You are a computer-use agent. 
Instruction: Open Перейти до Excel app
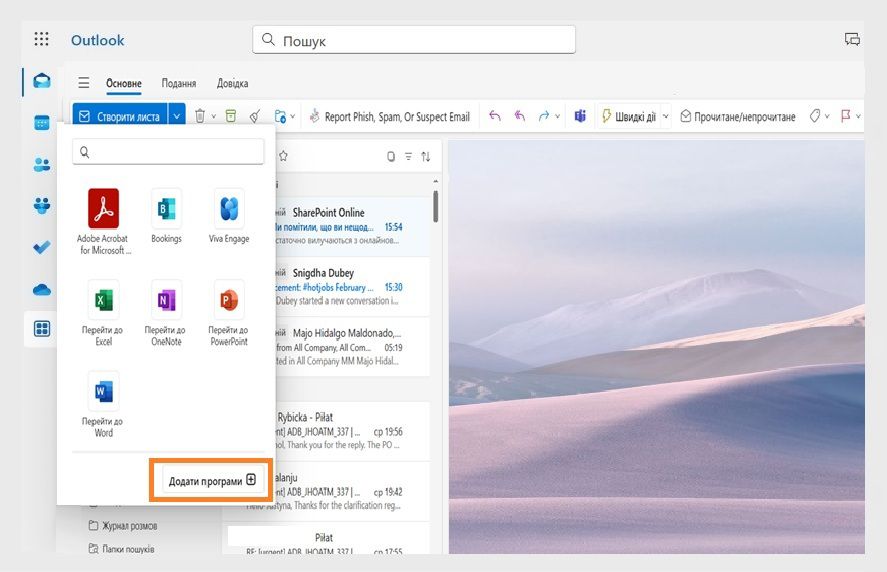tap(103, 313)
